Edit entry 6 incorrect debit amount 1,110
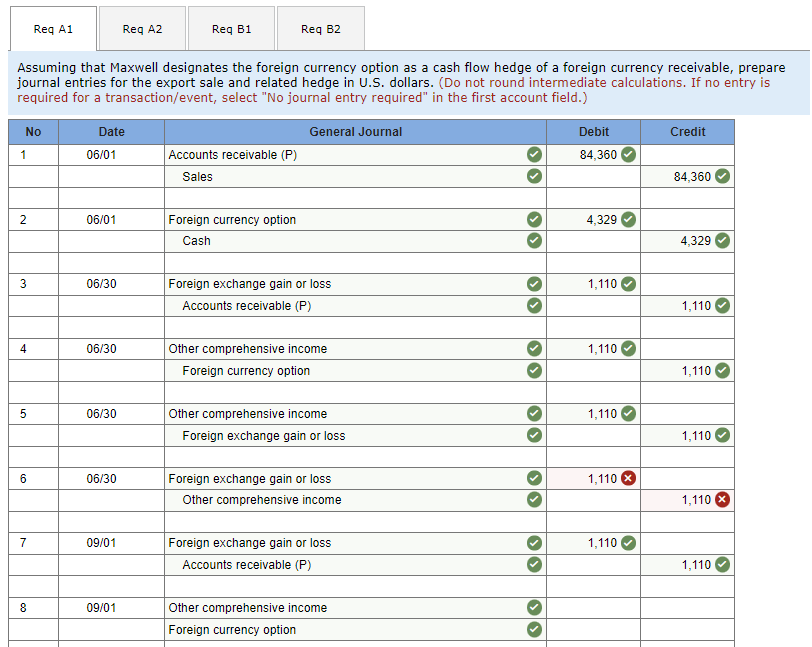 point(593,479)
